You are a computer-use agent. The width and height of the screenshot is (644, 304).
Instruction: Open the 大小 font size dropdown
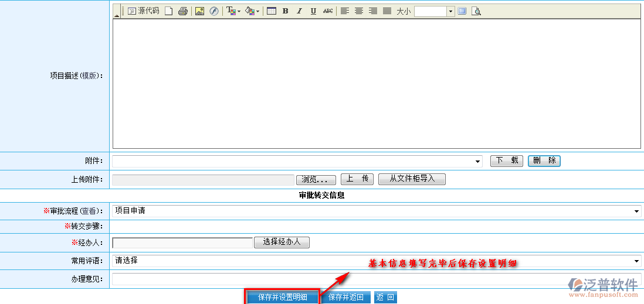tap(435, 12)
